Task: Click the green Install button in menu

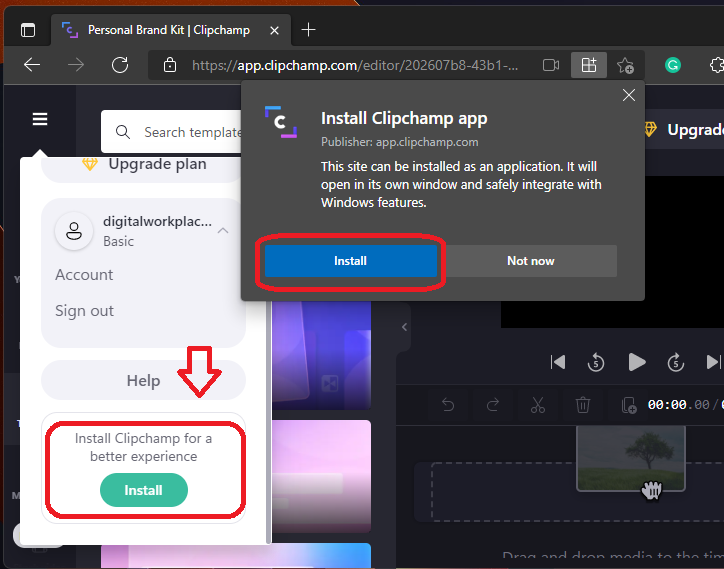Action: (x=144, y=490)
